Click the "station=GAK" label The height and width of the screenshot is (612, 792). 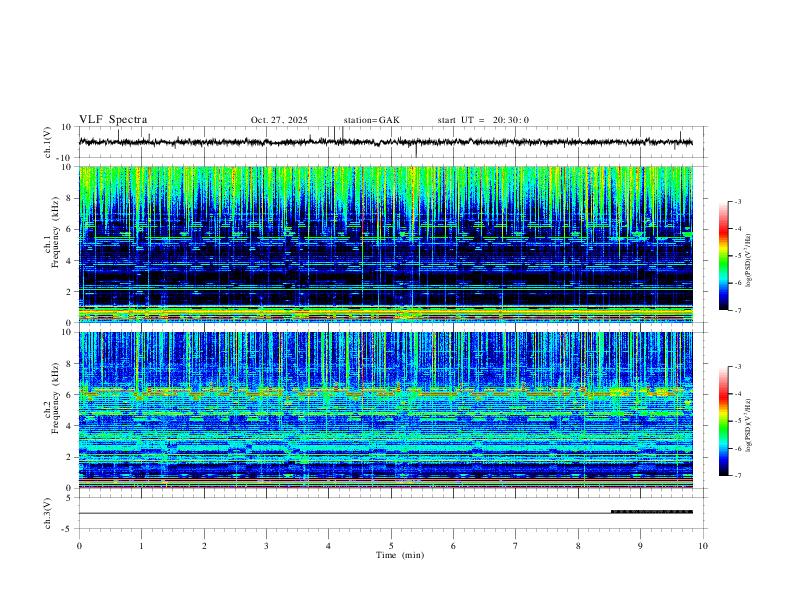[x=371, y=120]
